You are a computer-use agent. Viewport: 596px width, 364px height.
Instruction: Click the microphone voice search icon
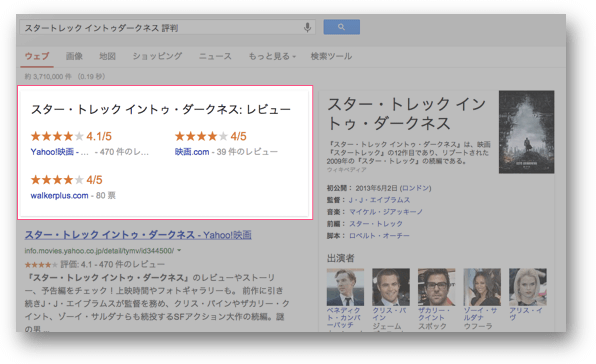pyautogui.click(x=308, y=27)
